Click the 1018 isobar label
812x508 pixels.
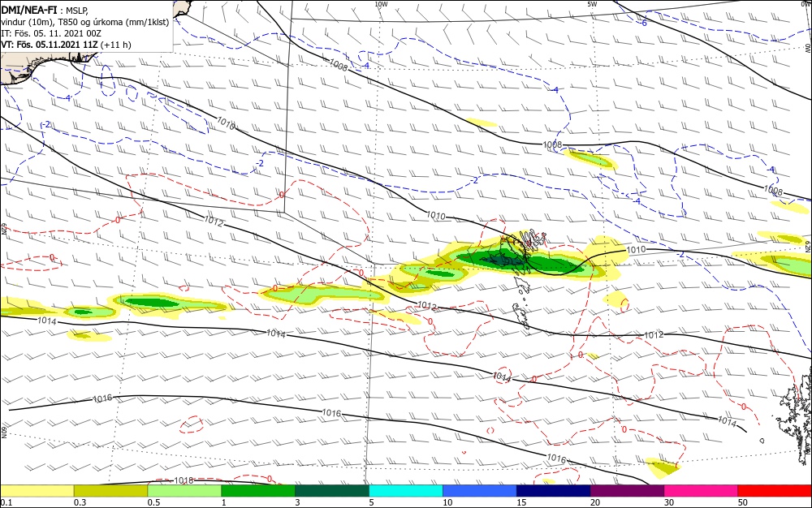184,480
